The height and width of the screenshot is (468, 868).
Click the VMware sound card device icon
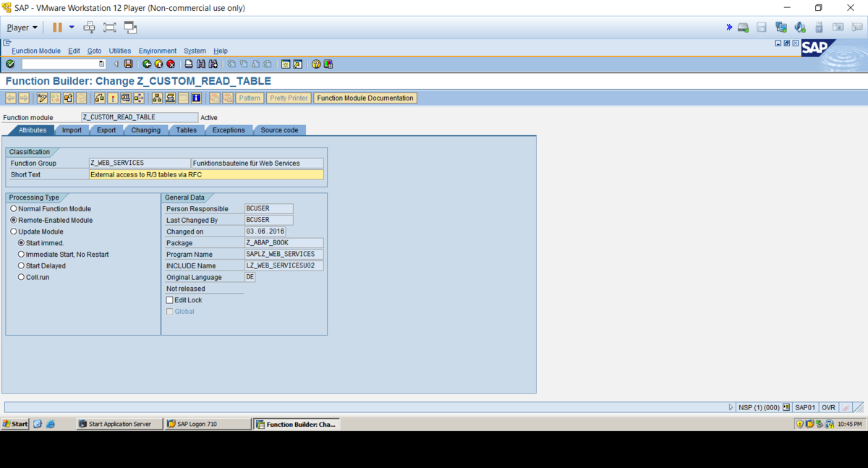point(800,27)
